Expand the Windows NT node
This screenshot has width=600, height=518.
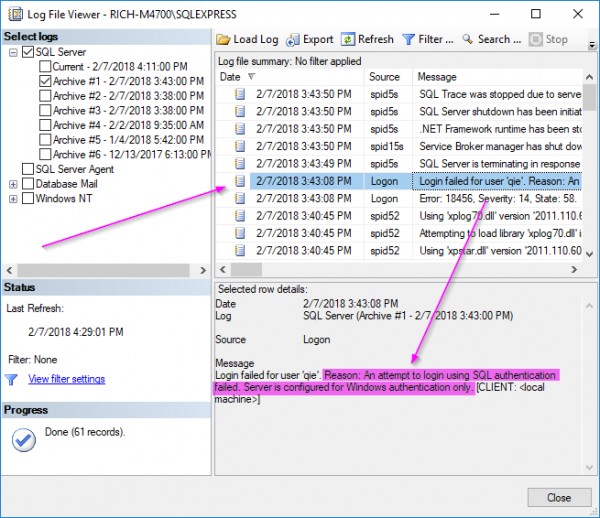[x=13, y=198]
